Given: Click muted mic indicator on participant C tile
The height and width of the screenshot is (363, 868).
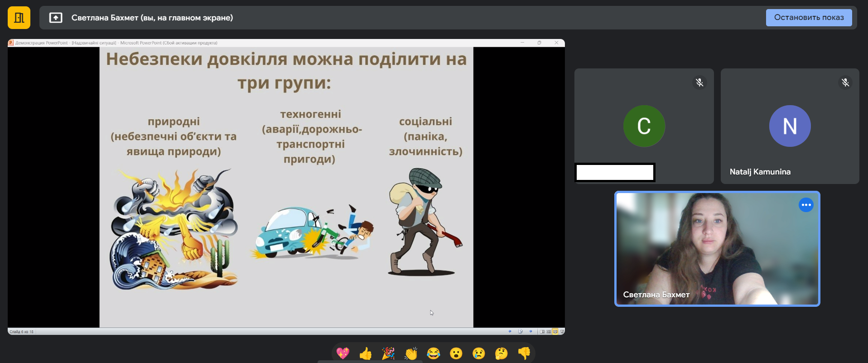Looking at the screenshot, I should [x=699, y=82].
